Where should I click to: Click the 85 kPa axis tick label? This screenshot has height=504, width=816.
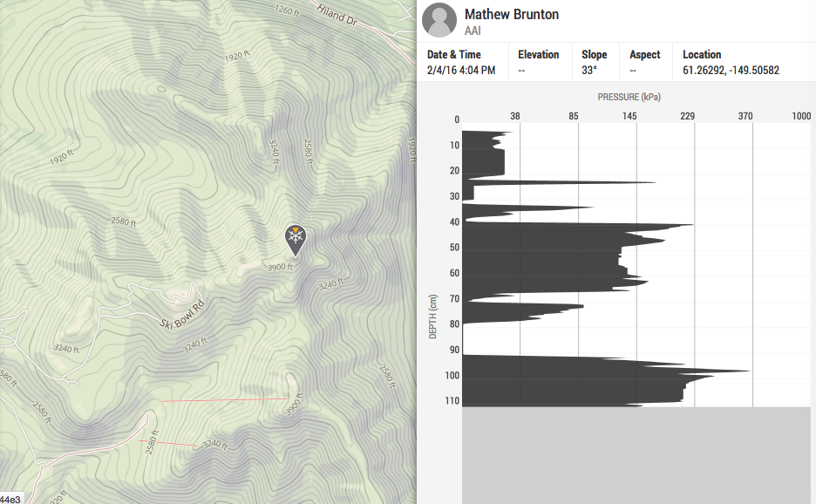pyautogui.click(x=574, y=116)
